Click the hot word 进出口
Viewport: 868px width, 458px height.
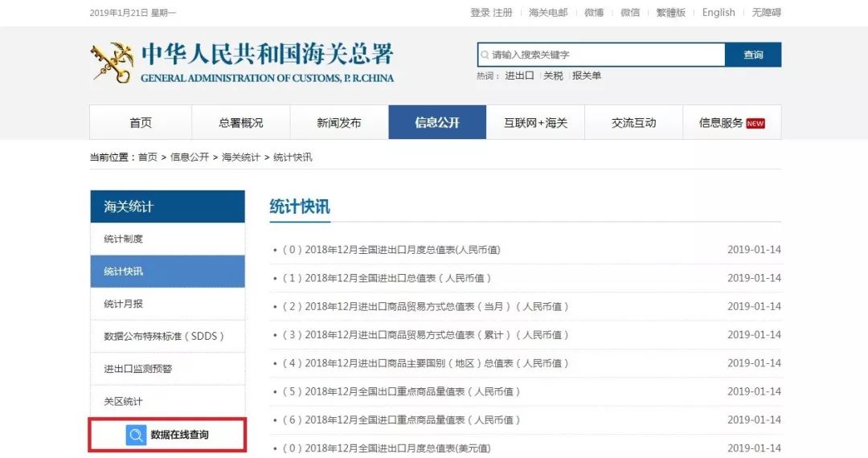click(519, 76)
